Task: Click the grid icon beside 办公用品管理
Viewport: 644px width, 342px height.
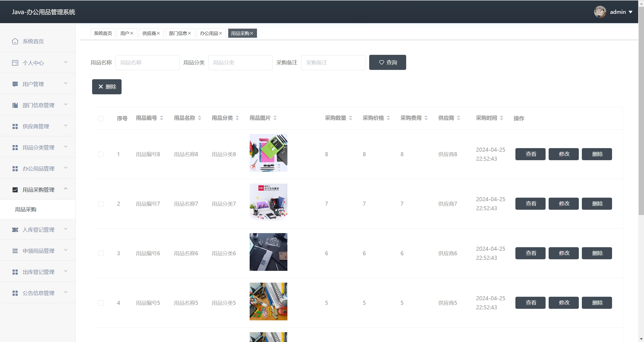Action: coord(15,168)
